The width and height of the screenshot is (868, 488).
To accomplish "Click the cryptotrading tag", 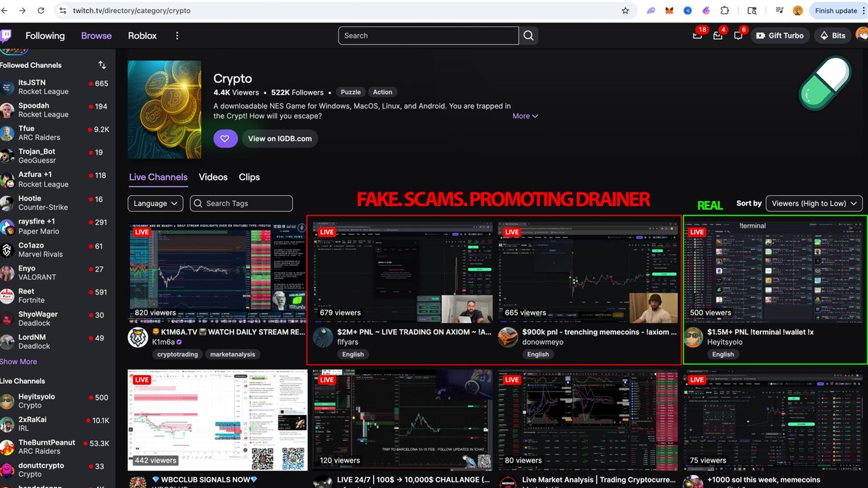I will point(177,354).
